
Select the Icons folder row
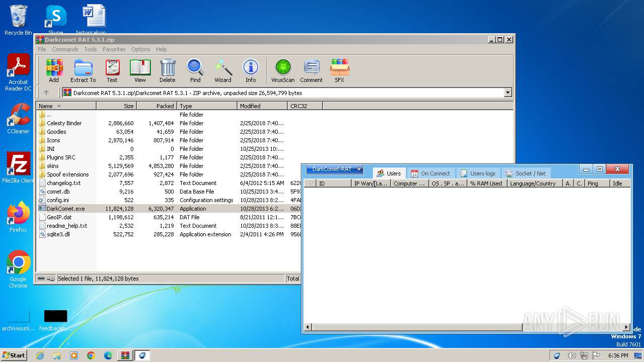pyautogui.click(x=53, y=140)
